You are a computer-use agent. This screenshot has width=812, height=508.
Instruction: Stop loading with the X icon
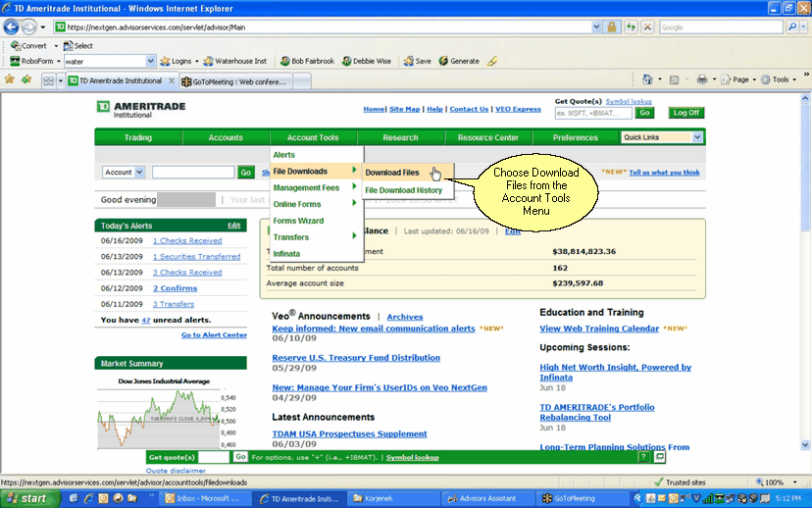pos(647,26)
